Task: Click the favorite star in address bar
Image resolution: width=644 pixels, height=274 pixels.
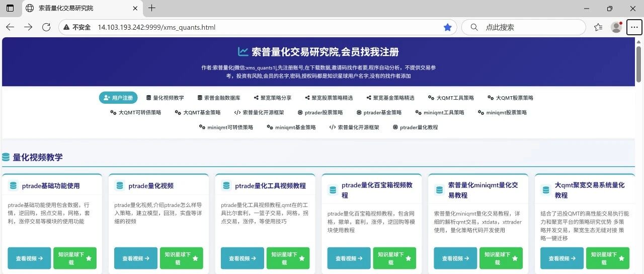Action: click(447, 27)
